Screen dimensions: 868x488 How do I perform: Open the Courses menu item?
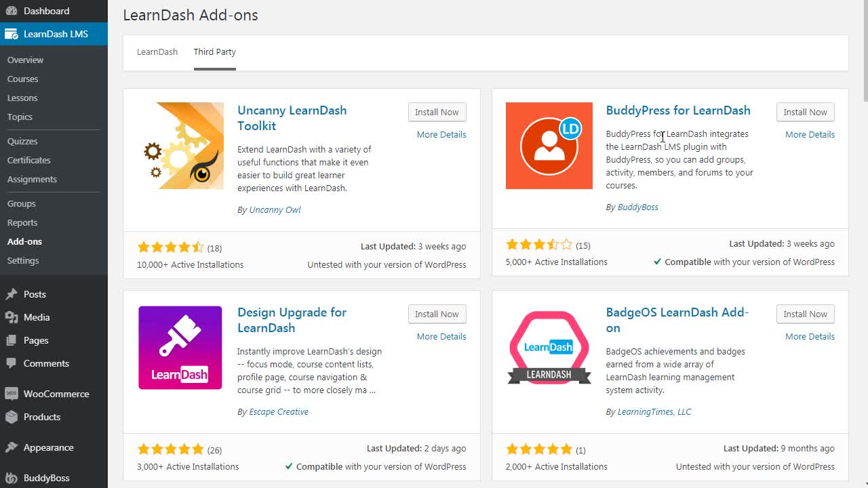coord(22,79)
